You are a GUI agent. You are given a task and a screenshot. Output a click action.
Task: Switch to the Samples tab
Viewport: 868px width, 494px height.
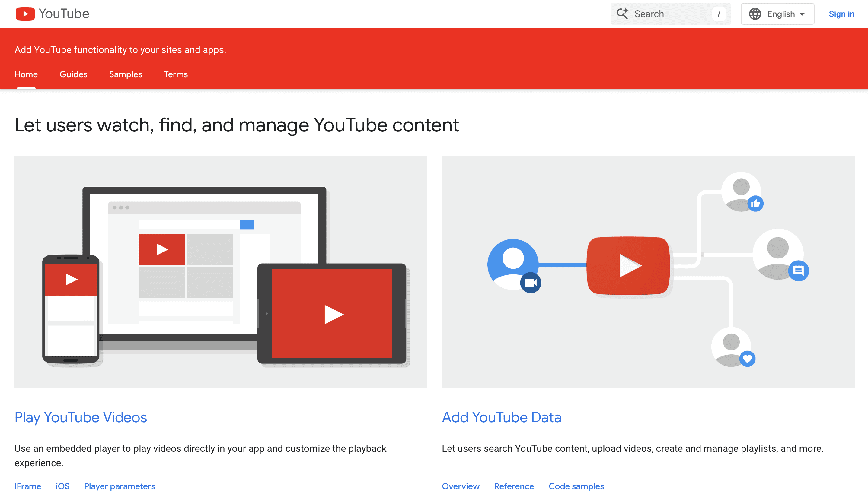click(x=125, y=74)
